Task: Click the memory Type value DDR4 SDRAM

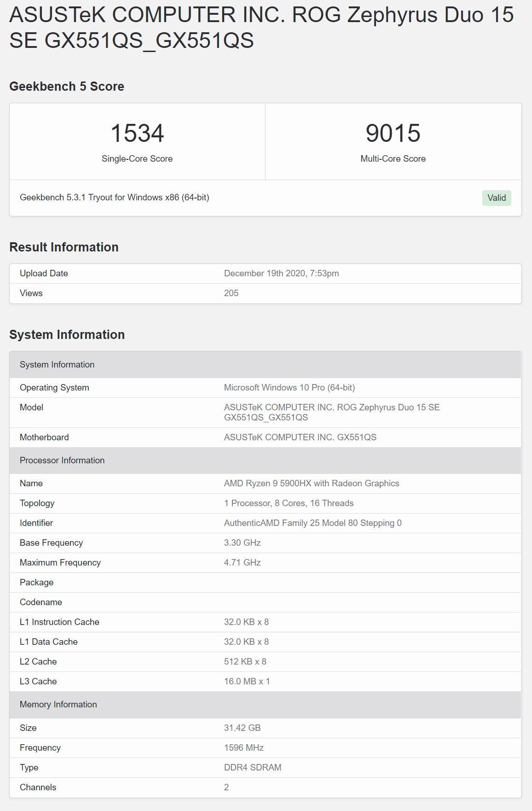Action: 253,768
